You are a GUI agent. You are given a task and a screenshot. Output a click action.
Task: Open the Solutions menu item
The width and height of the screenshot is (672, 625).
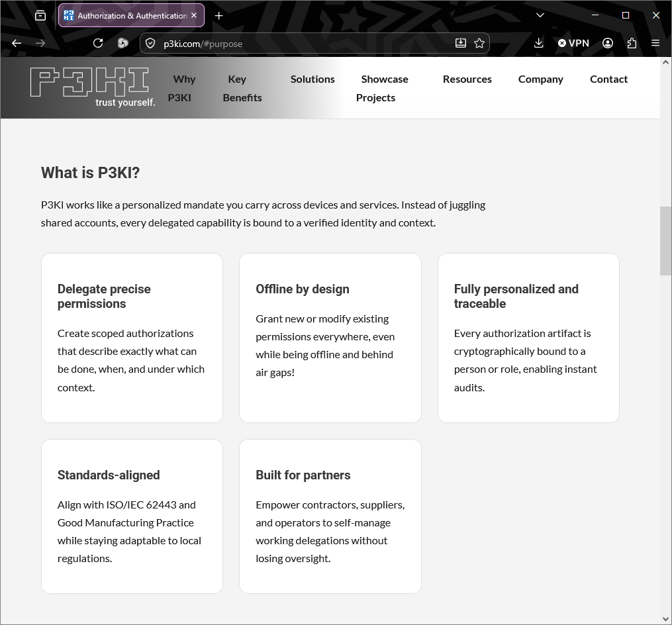tap(312, 79)
